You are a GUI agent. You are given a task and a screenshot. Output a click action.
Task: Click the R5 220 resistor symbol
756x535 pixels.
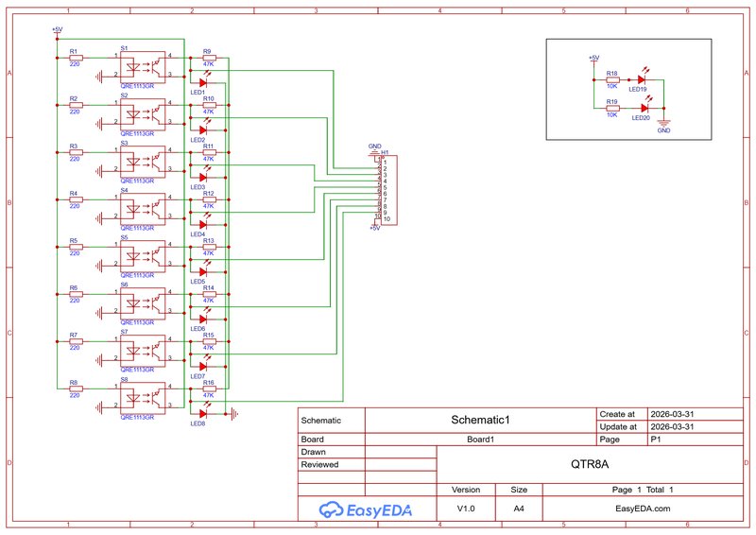tap(77, 247)
